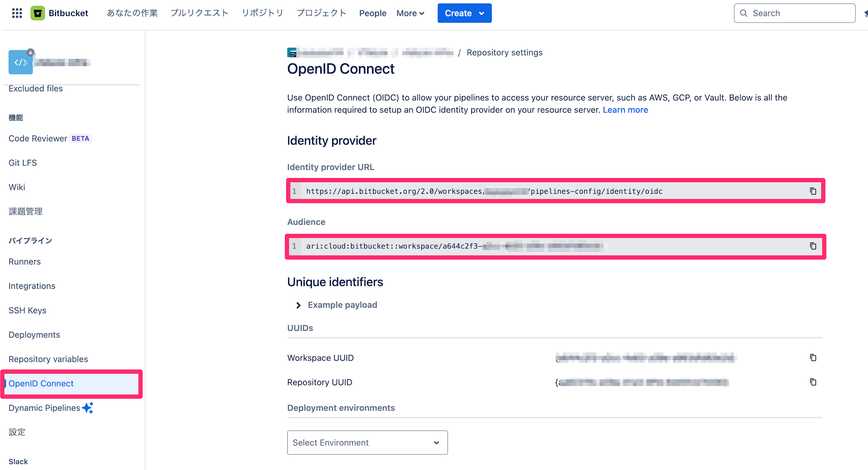Open the Select Environment dropdown

(367, 443)
